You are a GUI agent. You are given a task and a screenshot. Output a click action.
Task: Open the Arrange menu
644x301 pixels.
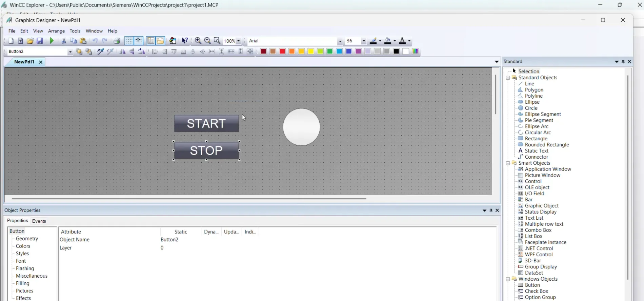56,31
